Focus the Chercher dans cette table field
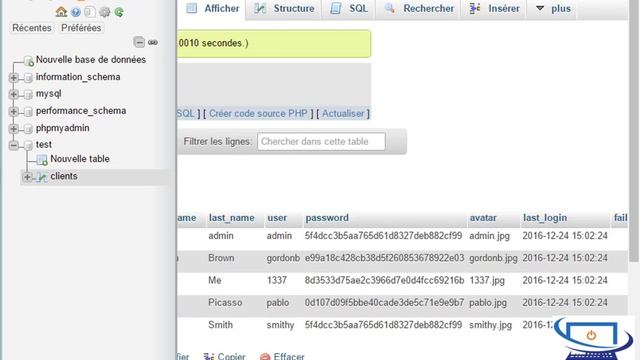 pos(321,142)
